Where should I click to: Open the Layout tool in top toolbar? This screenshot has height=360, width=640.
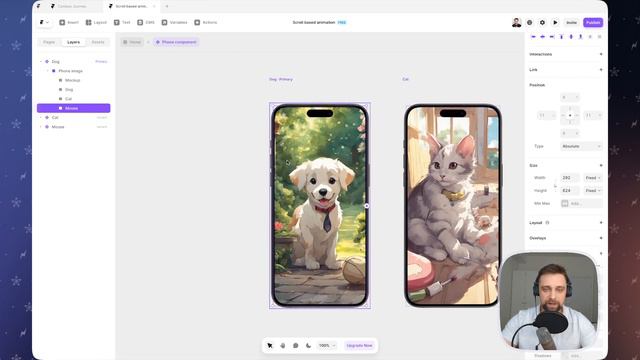coord(96,22)
